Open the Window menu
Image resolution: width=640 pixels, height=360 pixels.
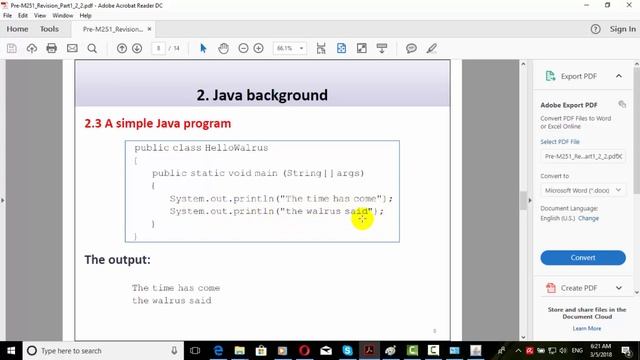point(63,15)
